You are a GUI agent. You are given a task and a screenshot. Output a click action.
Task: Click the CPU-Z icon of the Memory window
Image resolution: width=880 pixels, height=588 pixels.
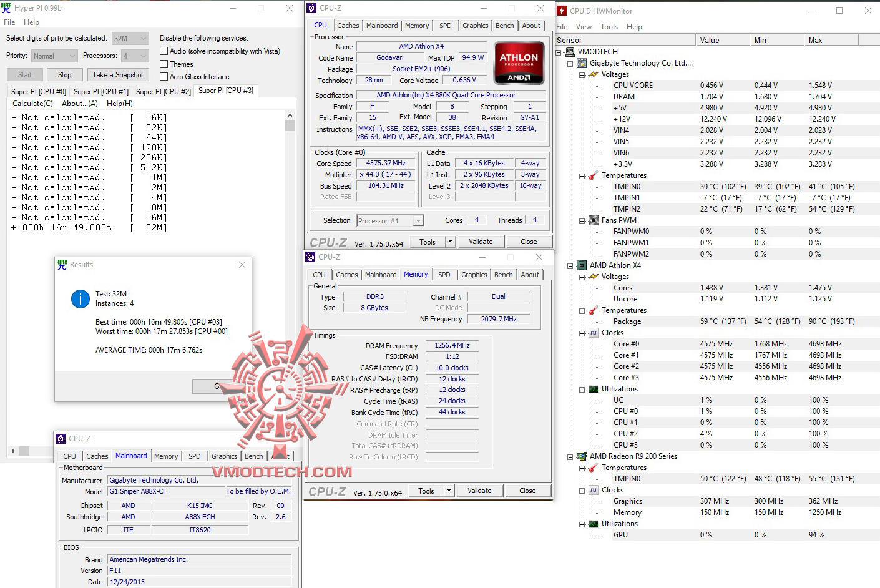coord(310,257)
